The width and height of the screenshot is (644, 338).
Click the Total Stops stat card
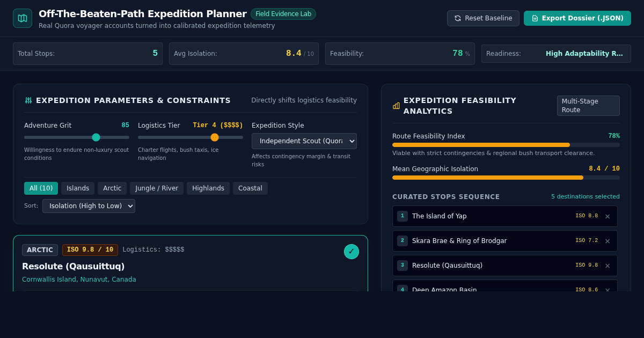(87, 54)
